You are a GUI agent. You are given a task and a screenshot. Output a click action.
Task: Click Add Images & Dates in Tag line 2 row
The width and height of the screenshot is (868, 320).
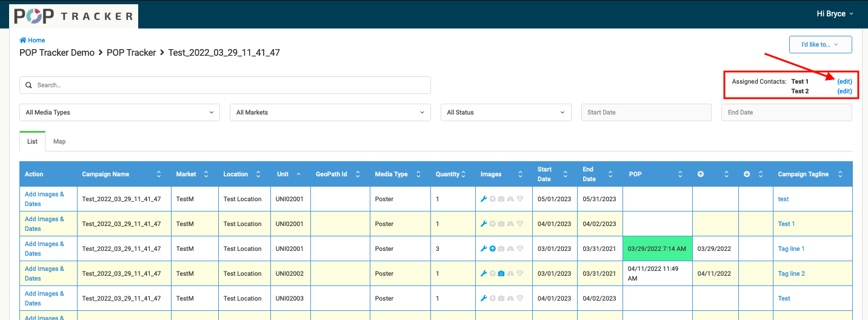coord(44,273)
